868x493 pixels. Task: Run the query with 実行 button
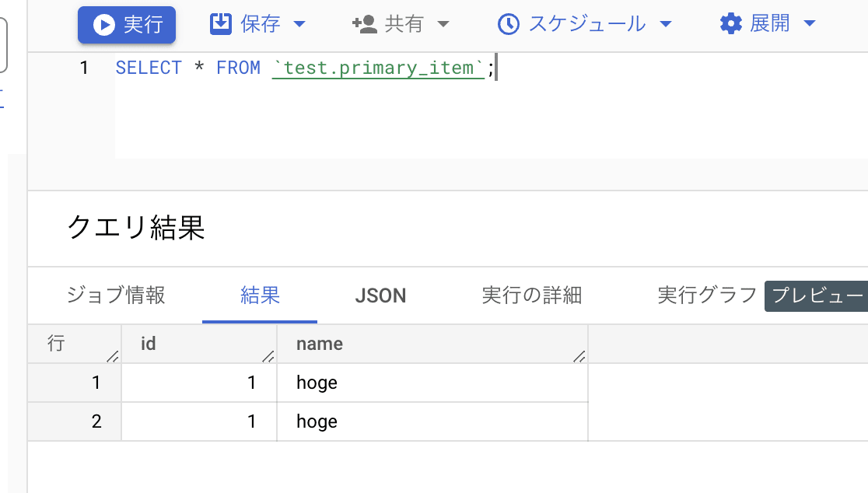tap(127, 25)
